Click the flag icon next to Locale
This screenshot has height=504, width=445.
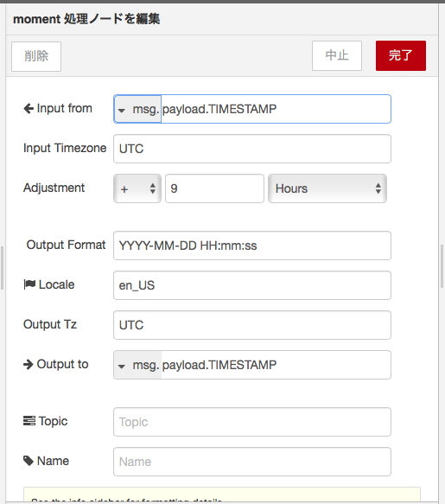(29, 284)
